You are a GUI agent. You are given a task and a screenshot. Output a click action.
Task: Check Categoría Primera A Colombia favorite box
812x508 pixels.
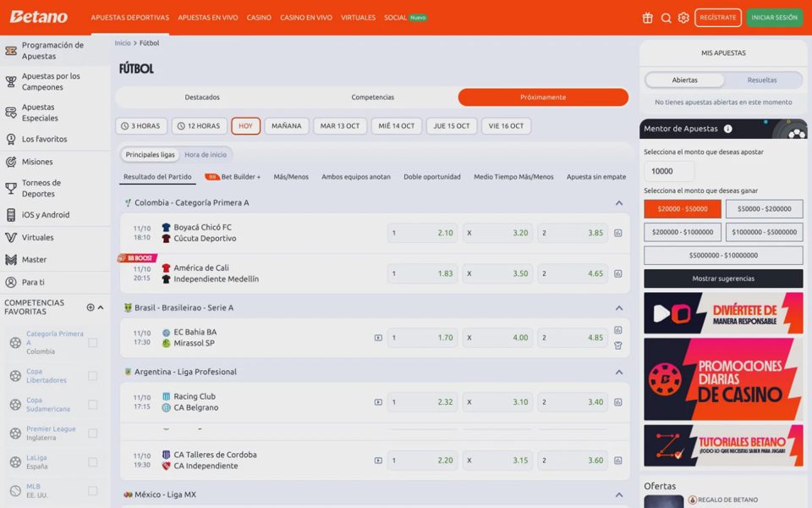93,343
